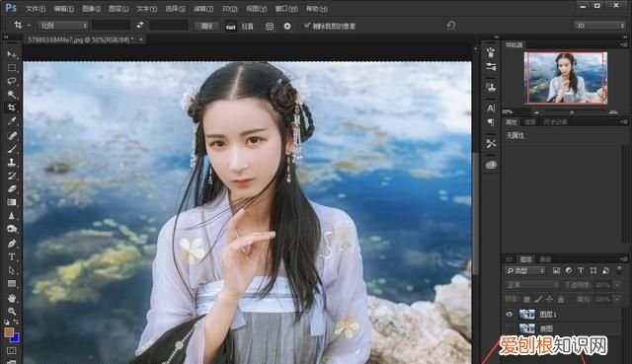Toggle Quick Mask mode
632x364 pixels.
(x=12, y=351)
